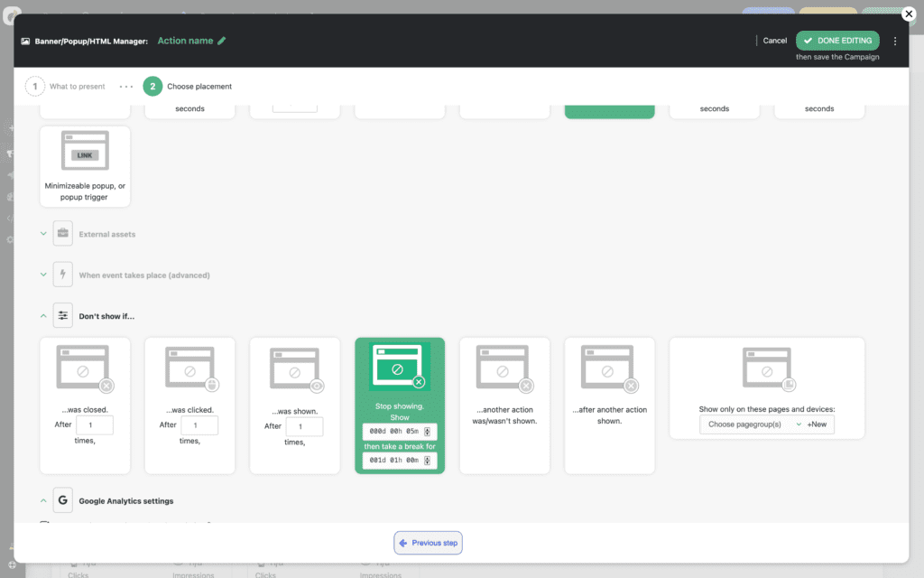Toggle the '...was shown' condition card

[294, 368]
